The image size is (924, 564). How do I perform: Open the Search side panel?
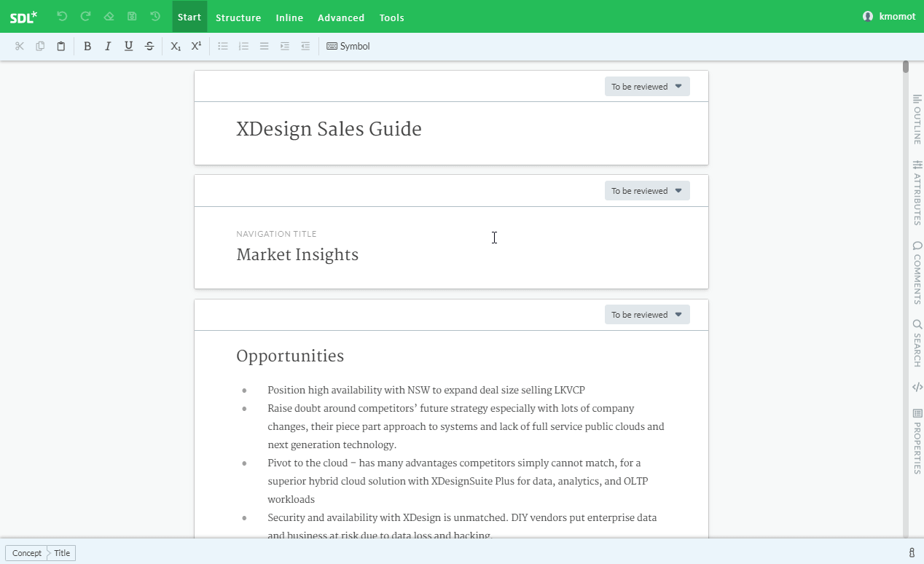[917, 342]
